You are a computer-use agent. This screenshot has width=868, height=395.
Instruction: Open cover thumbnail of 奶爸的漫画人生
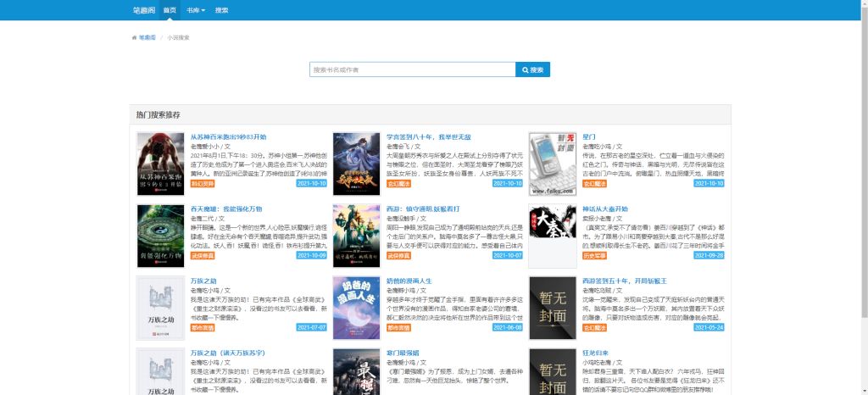tap(357, 308)
